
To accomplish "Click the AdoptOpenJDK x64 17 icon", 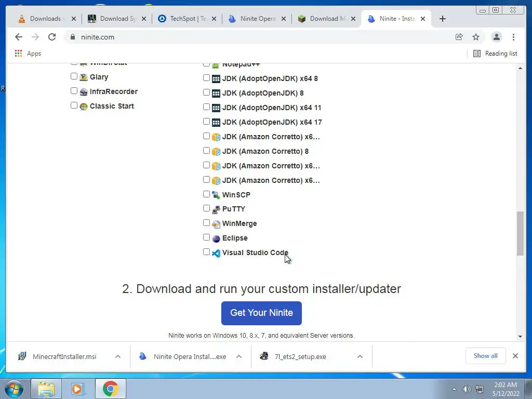I will tap(216, 123).
